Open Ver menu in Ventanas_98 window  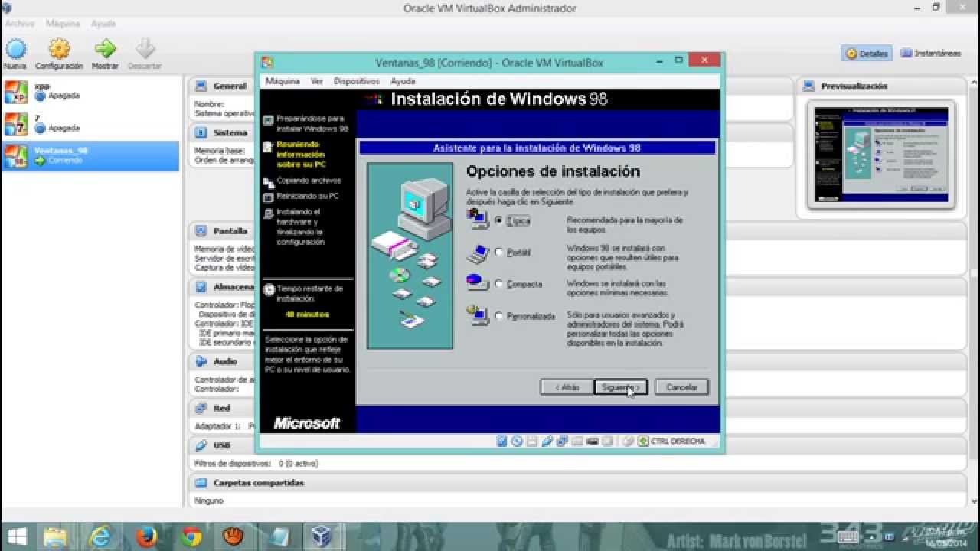[317, 80]
